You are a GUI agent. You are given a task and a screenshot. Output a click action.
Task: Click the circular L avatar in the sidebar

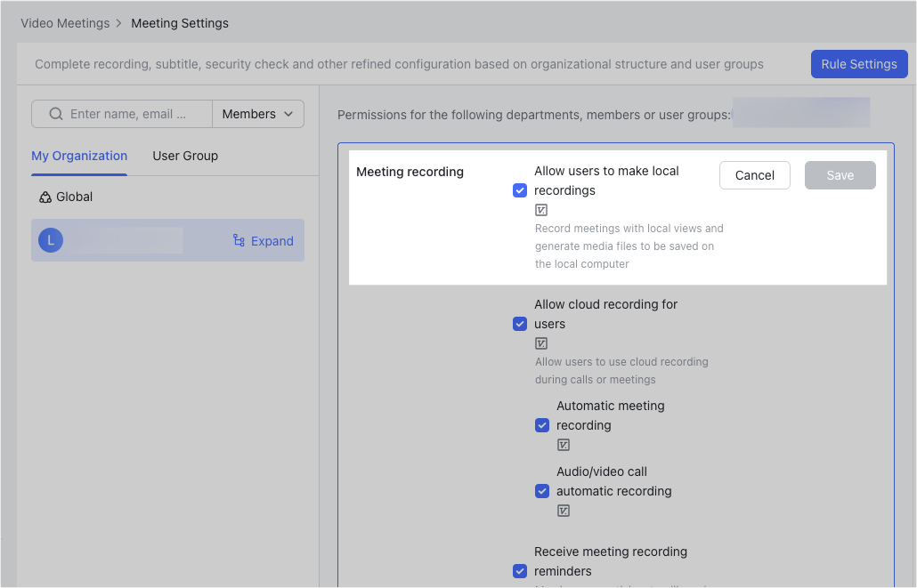tap(51, 240)
